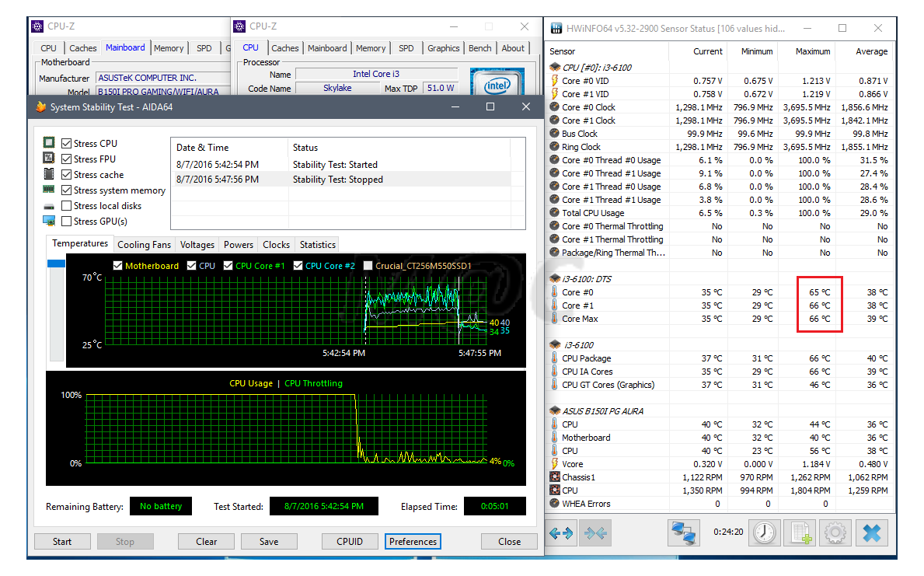Click the AIDA64 flame title bar icon
Screen dimensions: 924x576
coord(40,106)
